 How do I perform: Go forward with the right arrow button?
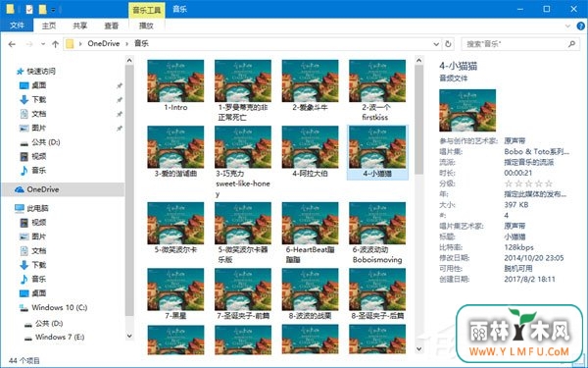click(29, 44)
